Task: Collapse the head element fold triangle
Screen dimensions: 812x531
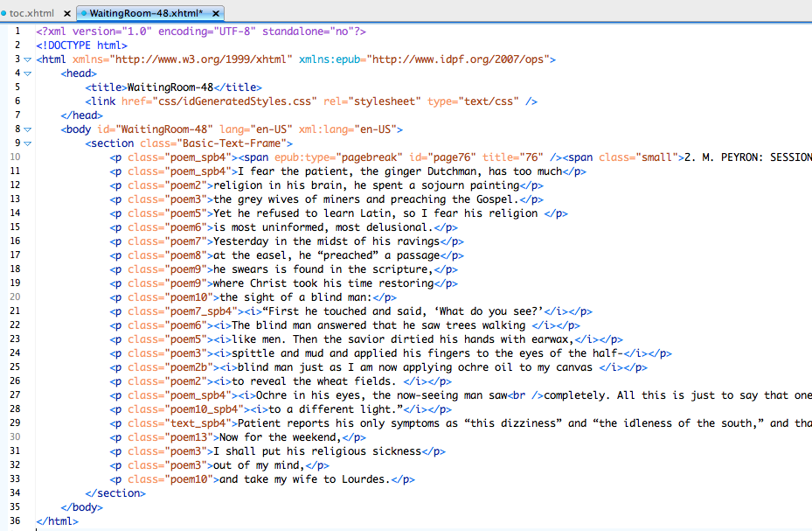Action: [28, 73]
